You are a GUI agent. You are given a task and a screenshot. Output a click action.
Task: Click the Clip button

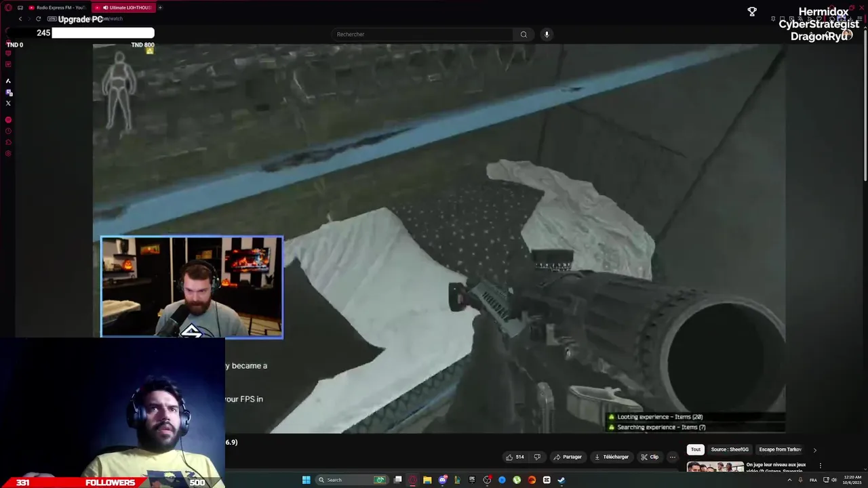point(650,457)
